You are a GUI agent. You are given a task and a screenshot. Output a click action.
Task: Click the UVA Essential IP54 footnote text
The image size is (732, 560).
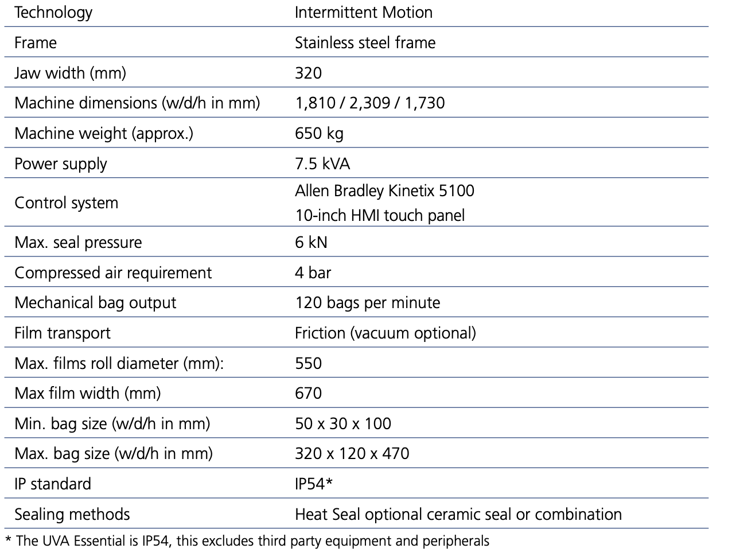click(x=247, y=540)
